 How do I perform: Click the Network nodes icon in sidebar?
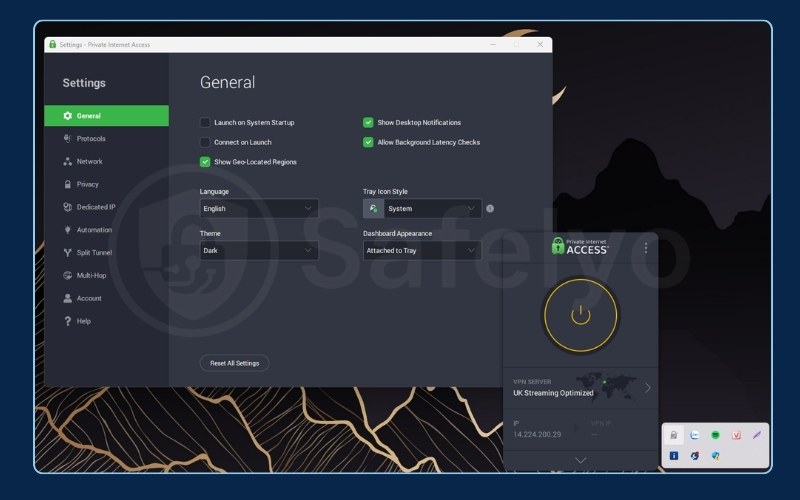(x=67, y=161)
